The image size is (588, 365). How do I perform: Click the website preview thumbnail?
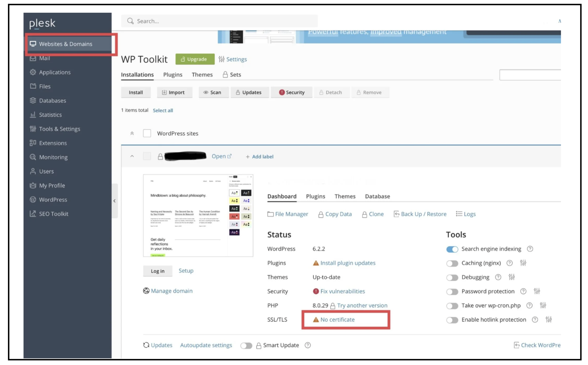198,216
